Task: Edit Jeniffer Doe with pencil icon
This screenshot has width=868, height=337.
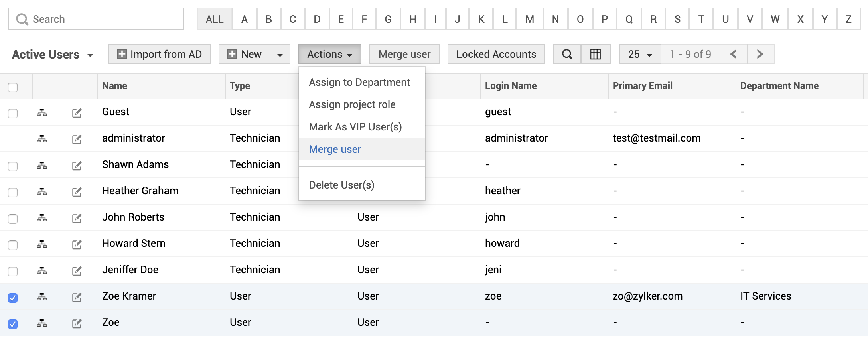Action: (x=77, y=271)
